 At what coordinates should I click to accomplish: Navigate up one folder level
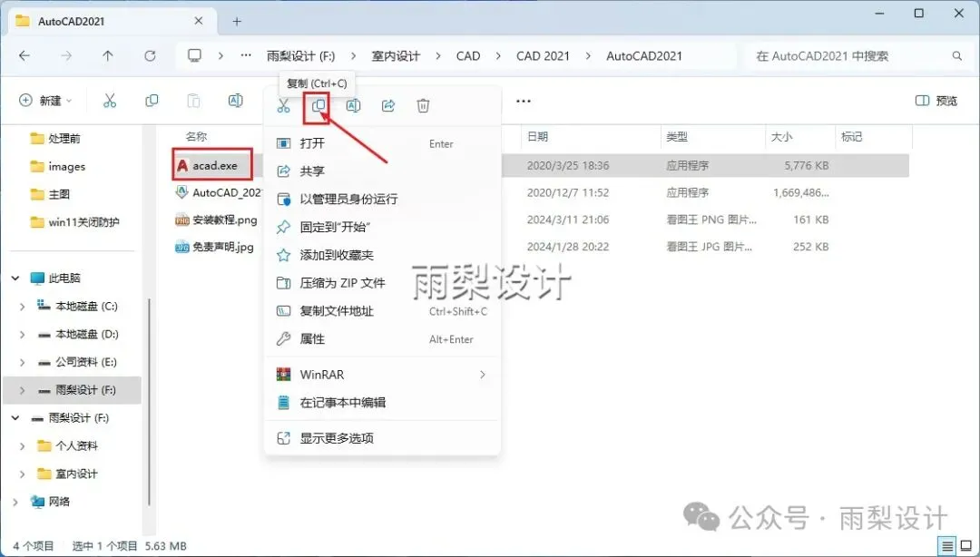coord(108,55)
